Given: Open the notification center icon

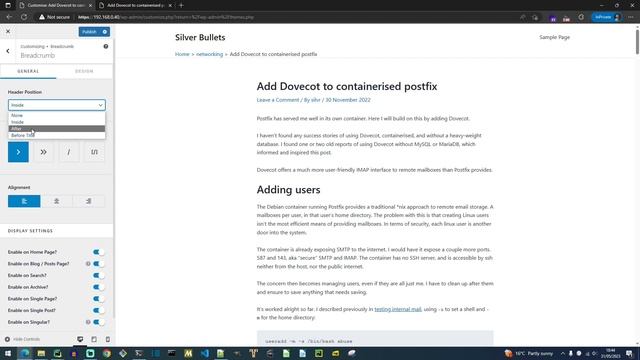Looking at the screenshot, I should tap(630, 353).
